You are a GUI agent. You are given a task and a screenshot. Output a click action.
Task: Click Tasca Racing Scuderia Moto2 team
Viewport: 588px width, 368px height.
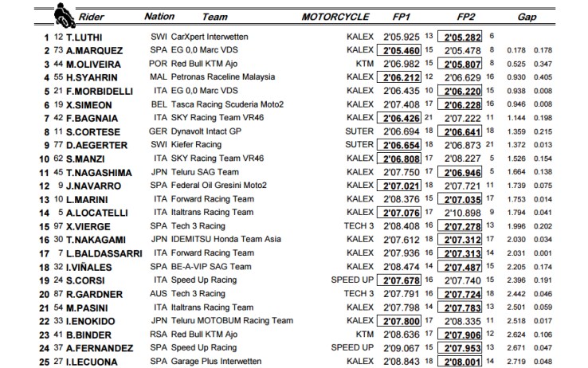click(x=227, y=104)
